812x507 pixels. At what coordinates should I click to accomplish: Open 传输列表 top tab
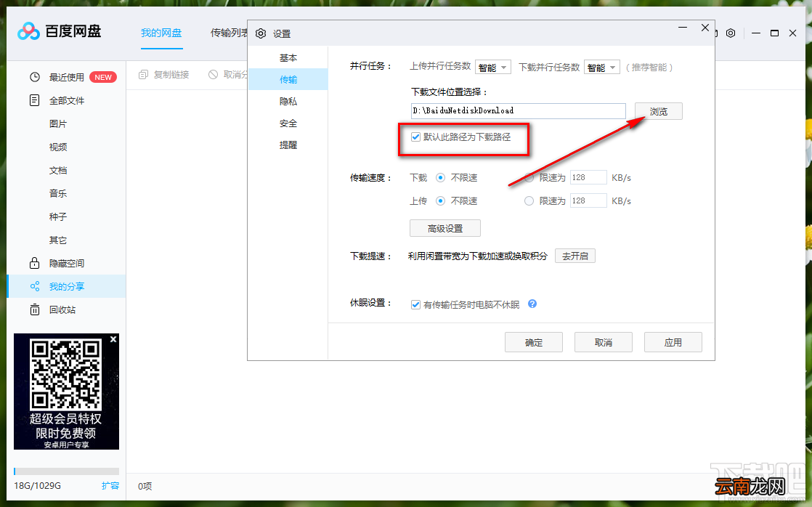[229, 33]
